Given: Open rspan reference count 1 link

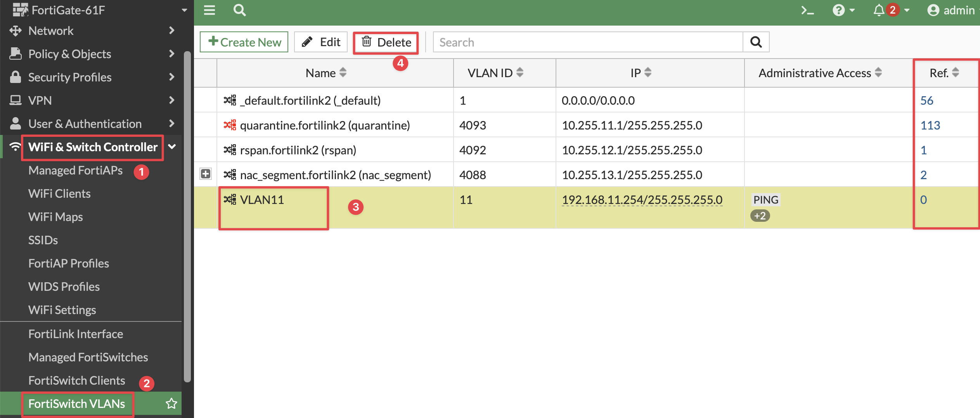Looking at the screenshot, I should [924, 150].
